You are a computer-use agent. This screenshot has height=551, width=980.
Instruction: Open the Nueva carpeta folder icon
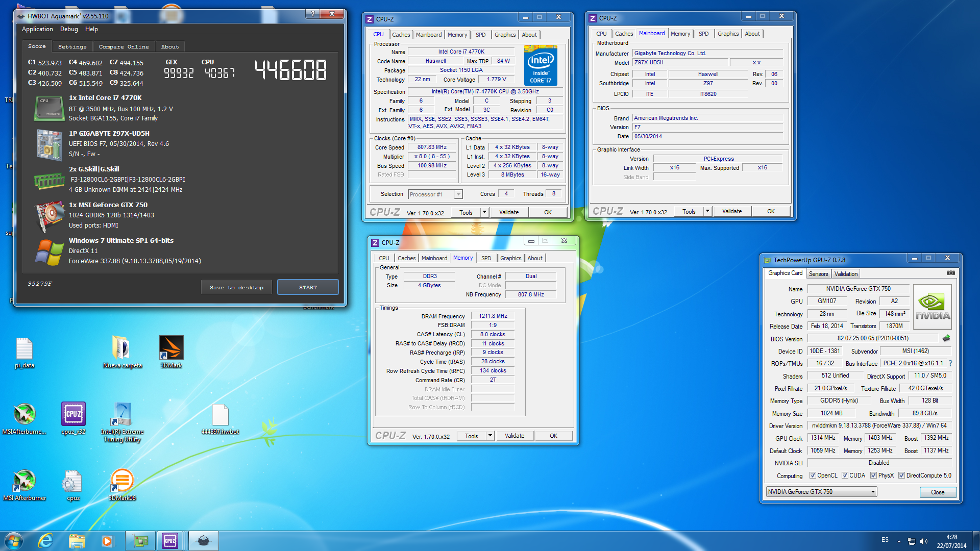click(122, 352)
